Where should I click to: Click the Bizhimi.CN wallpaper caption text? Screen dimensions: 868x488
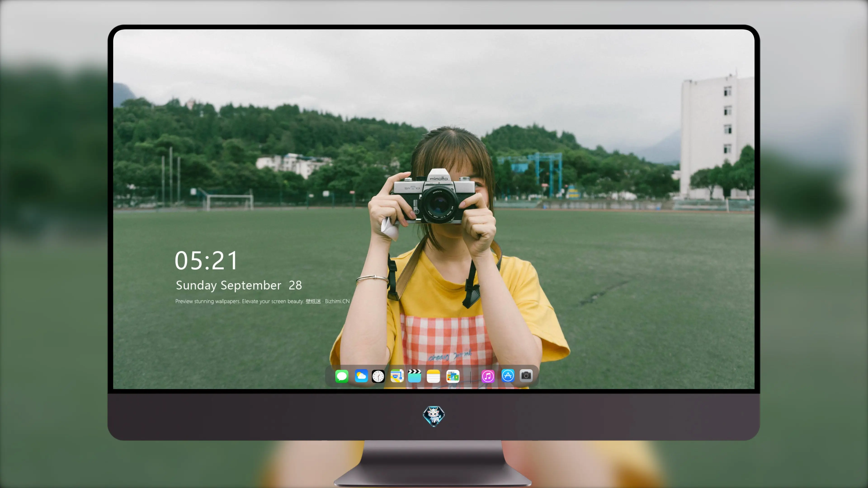[262, 301]
